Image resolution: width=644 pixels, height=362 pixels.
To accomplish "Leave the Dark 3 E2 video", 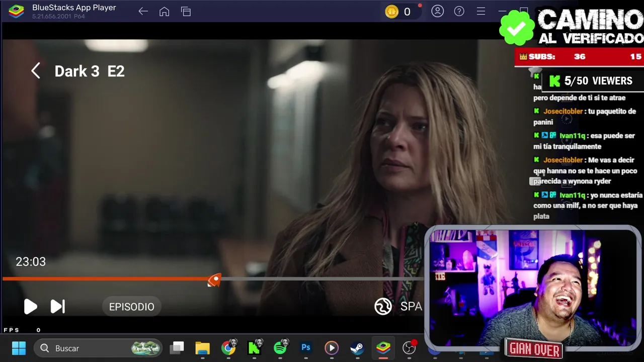I will point(35,71).
